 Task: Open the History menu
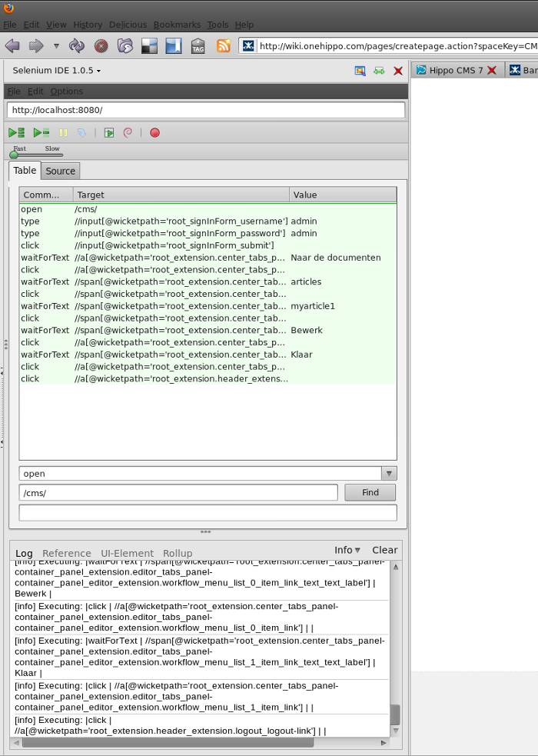[x=88, y=25]
